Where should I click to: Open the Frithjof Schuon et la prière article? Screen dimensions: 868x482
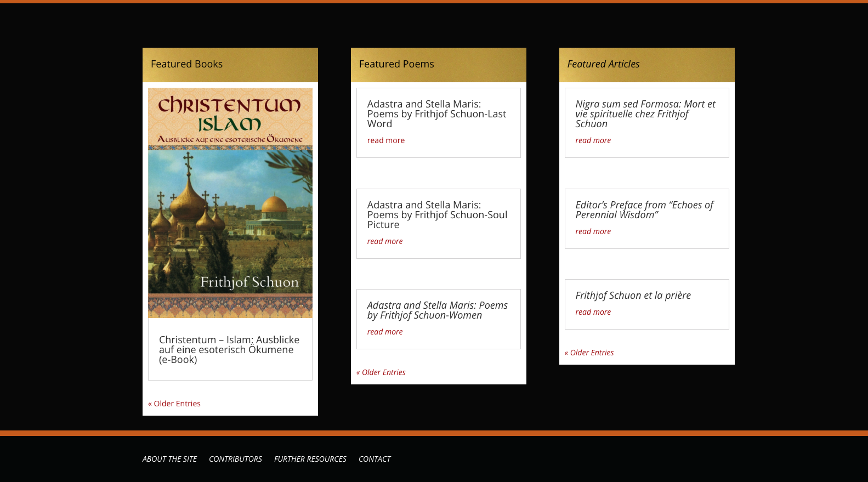point(633,296)
